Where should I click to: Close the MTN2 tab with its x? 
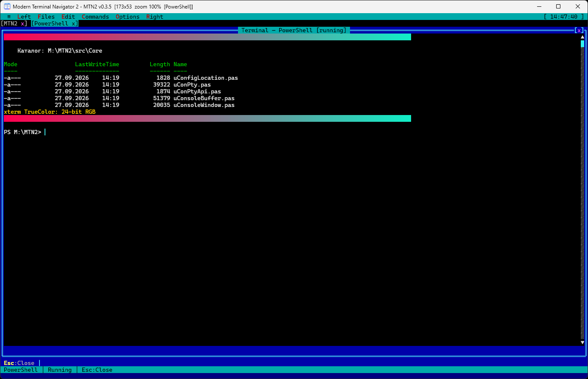(22, 23)
